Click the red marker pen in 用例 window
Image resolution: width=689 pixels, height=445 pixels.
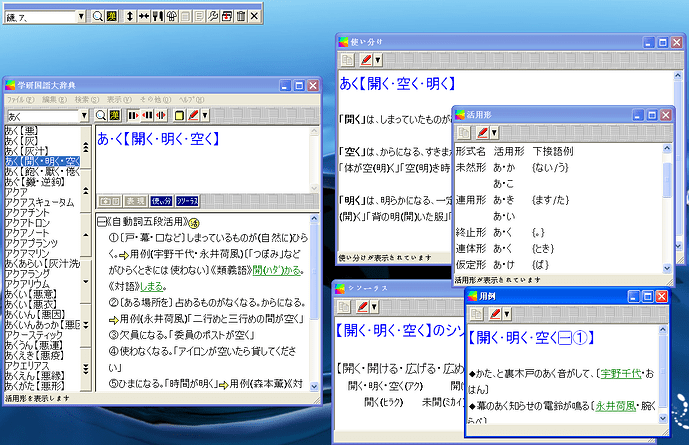[x=495, y=314]
